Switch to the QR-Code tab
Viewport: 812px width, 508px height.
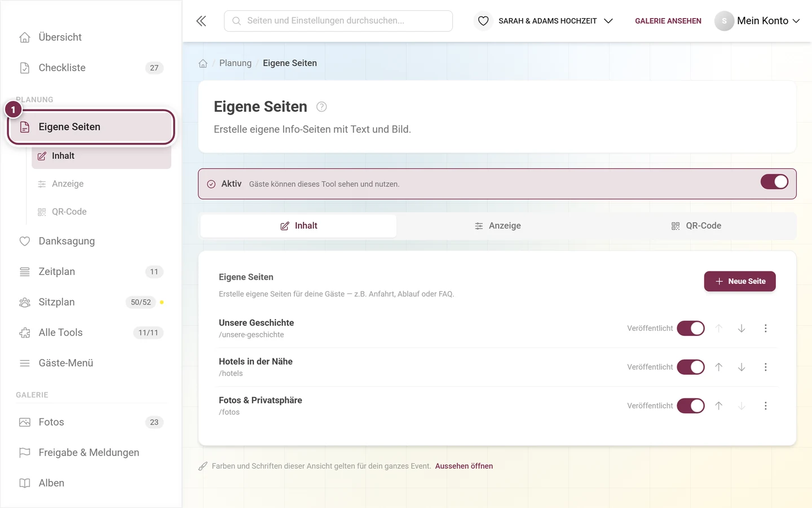pos(696,226)
